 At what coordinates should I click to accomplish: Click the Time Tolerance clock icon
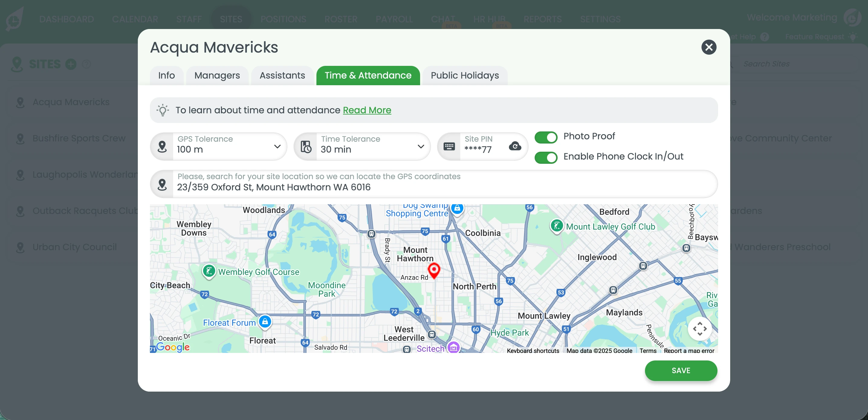(306, 147)
